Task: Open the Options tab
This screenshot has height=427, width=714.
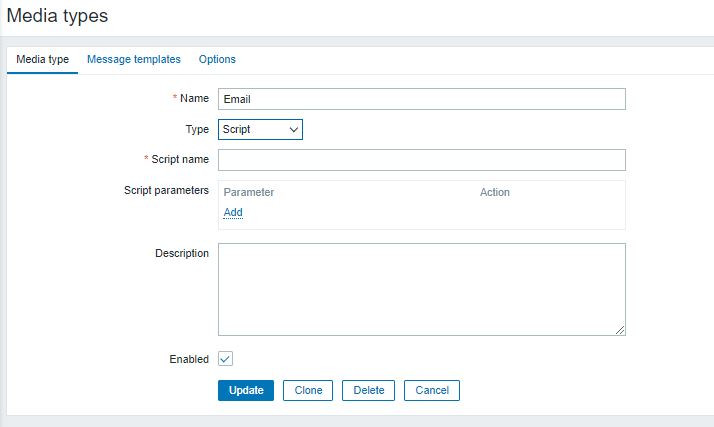Action: (217, 59)
